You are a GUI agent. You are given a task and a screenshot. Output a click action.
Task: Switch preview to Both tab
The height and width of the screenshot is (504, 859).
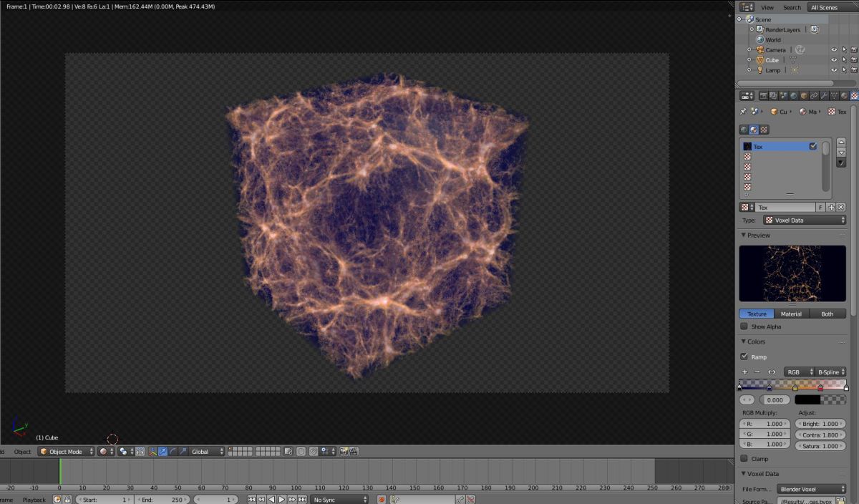click(828, 314)
